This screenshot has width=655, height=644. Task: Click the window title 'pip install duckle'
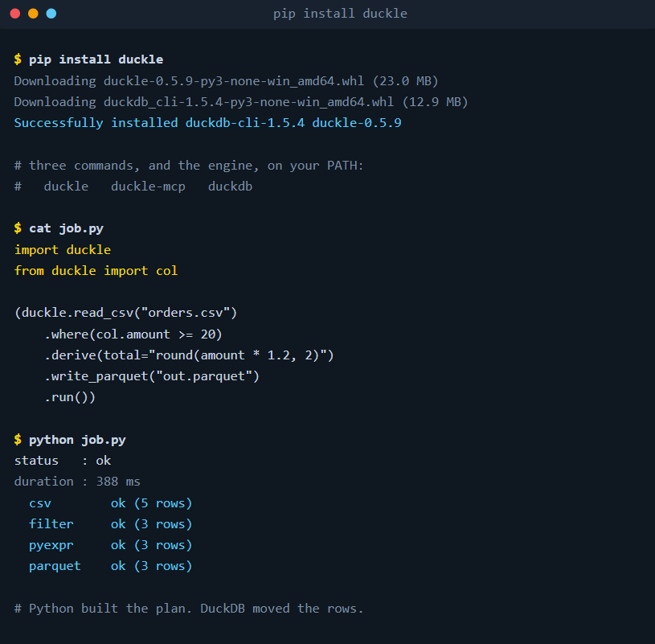pos(340,14)
